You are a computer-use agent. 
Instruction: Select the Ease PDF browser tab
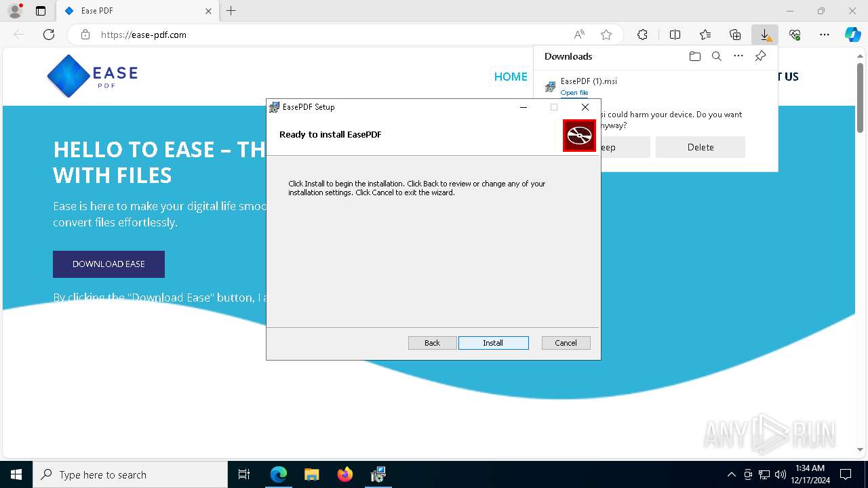138,11
